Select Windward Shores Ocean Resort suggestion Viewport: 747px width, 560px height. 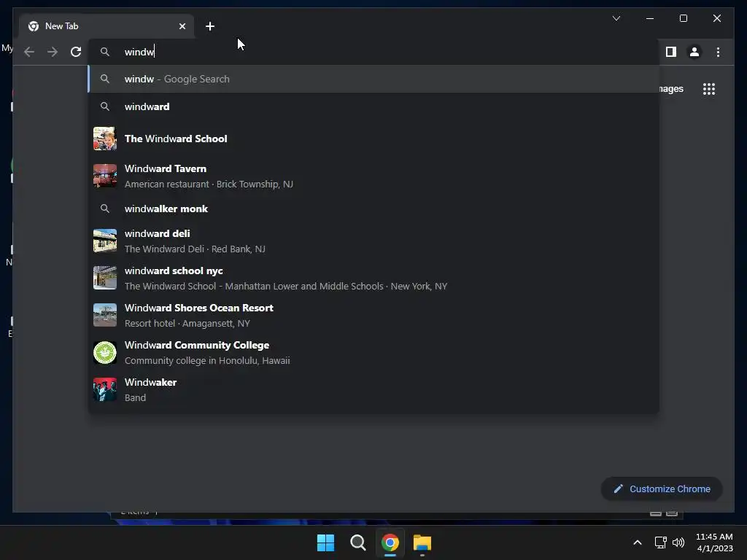[x=374, y=315]
